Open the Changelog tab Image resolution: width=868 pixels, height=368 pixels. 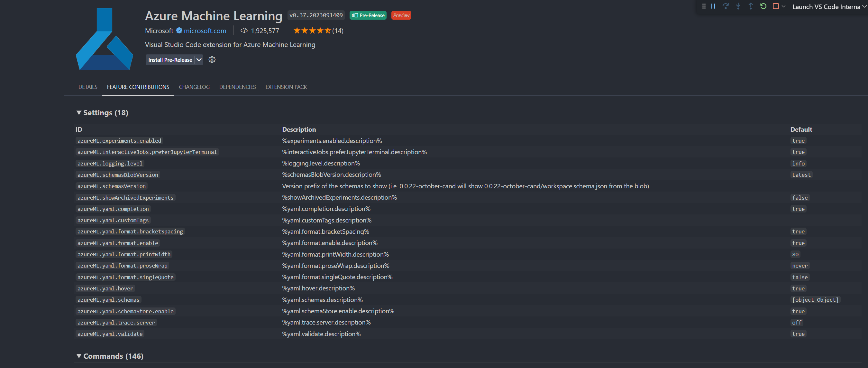pos(194,87)
